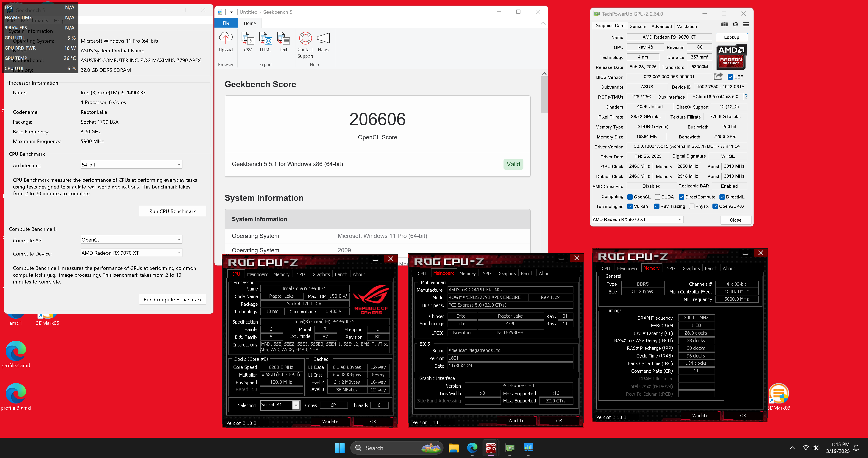
Task: Open Microsoft Edge from the taskbar
Action: (x=472, y=448)
